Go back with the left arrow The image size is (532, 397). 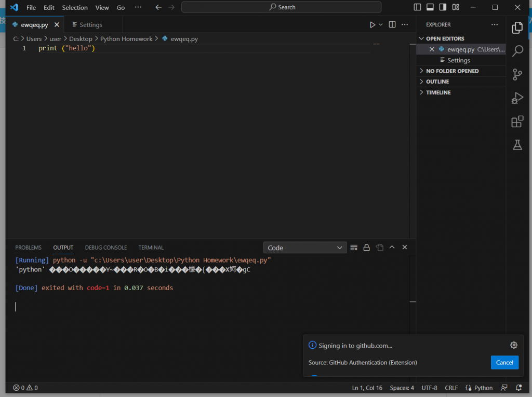coord(158,7)
